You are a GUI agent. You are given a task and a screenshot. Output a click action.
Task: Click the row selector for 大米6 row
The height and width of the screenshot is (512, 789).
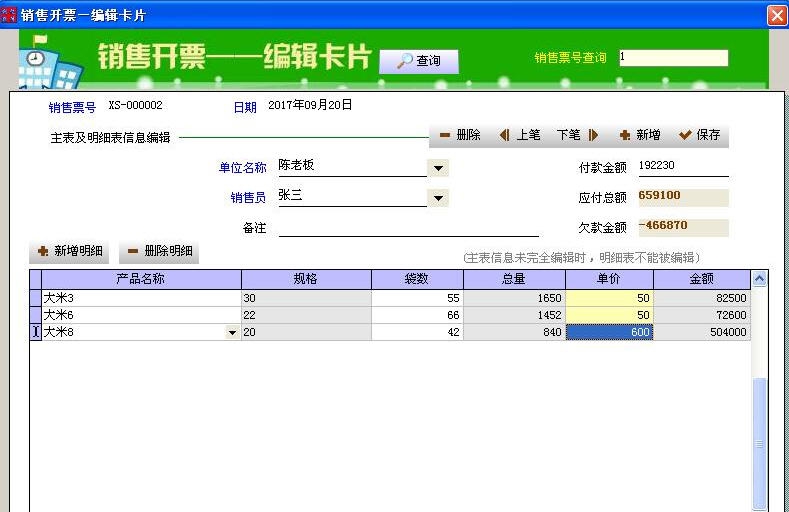[x=35, y=315]
